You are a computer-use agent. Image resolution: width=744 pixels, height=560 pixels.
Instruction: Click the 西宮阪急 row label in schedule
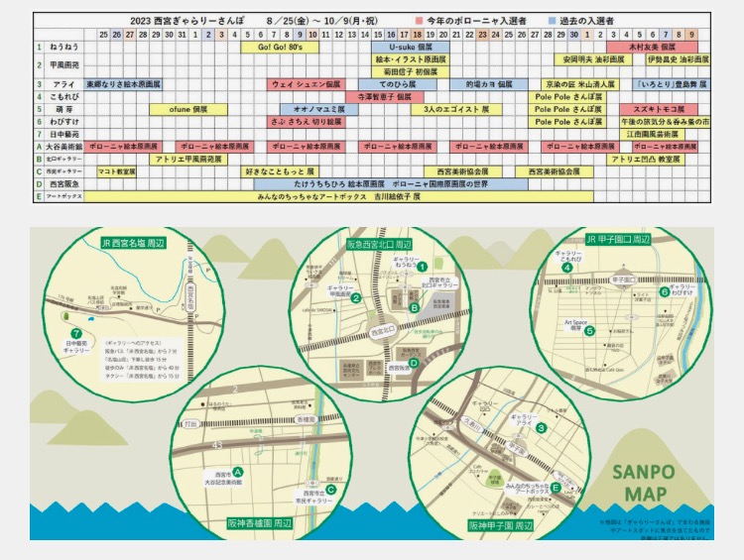64,184
